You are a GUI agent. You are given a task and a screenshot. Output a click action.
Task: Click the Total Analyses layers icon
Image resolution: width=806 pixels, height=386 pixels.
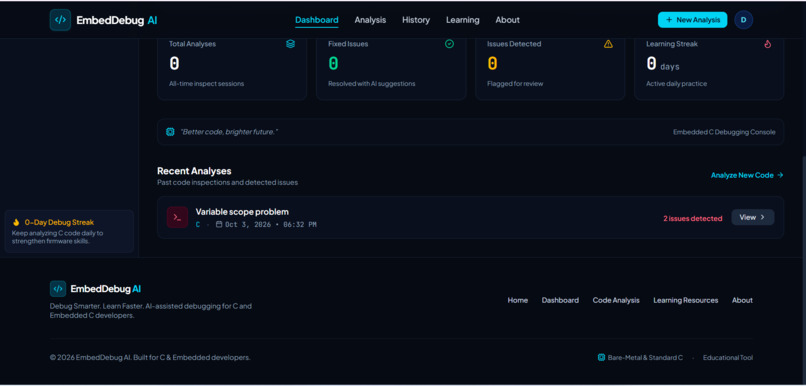[x=290, y=44]
